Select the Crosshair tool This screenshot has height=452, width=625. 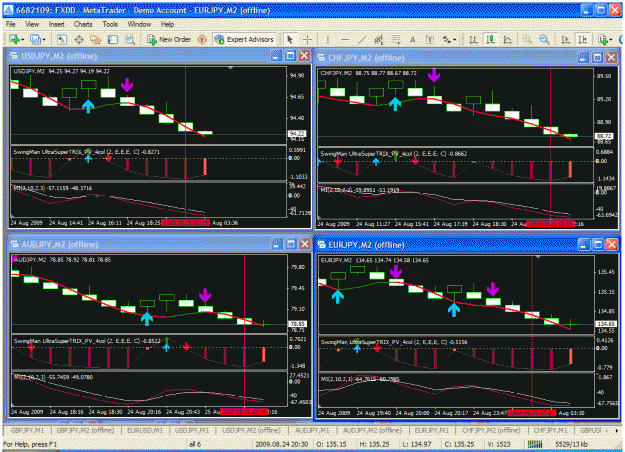(307, 39)
